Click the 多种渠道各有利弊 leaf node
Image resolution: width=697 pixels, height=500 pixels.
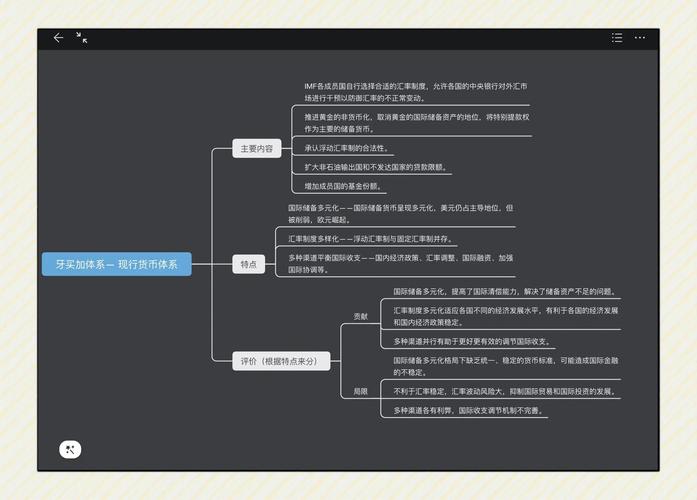468,410
